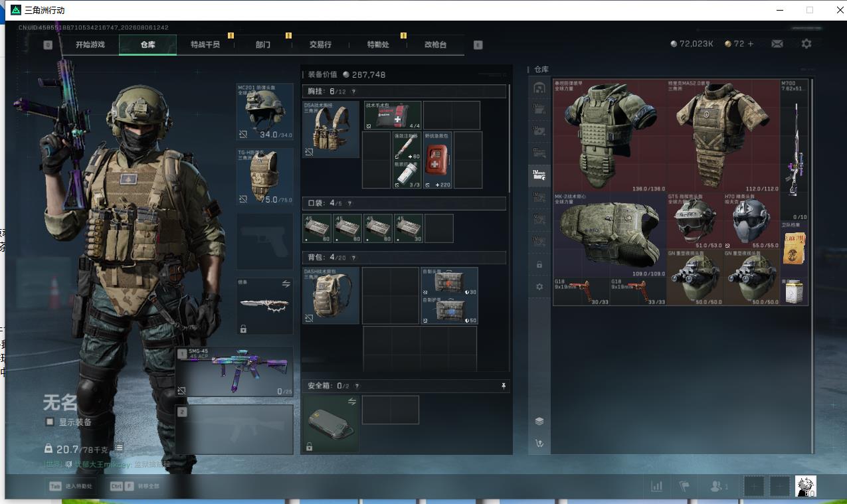847x504 pixels.
Task: Select the MK-2 tactical vest in warehouse
Action: coord(611,235)
